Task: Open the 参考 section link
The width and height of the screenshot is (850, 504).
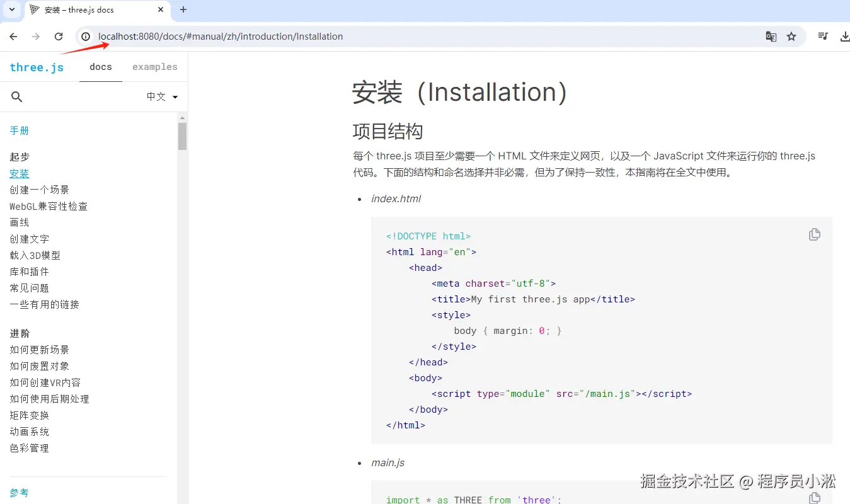Action: (19, 493)
